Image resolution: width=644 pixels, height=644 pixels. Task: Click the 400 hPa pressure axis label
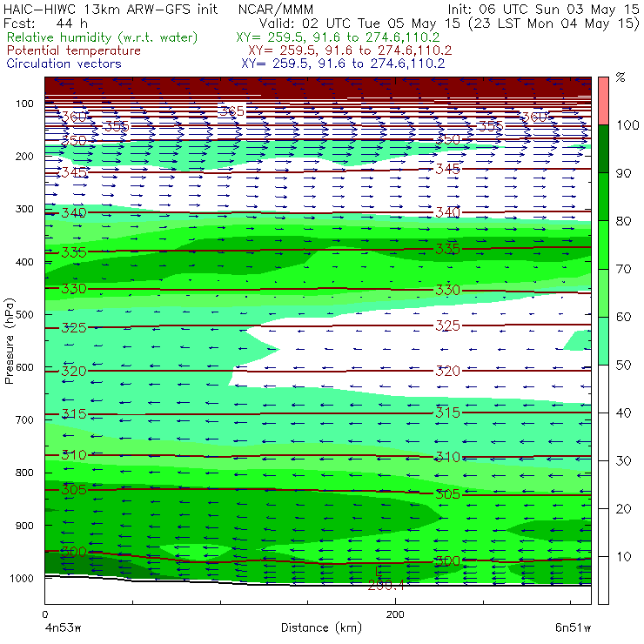[x=24, y=262]
